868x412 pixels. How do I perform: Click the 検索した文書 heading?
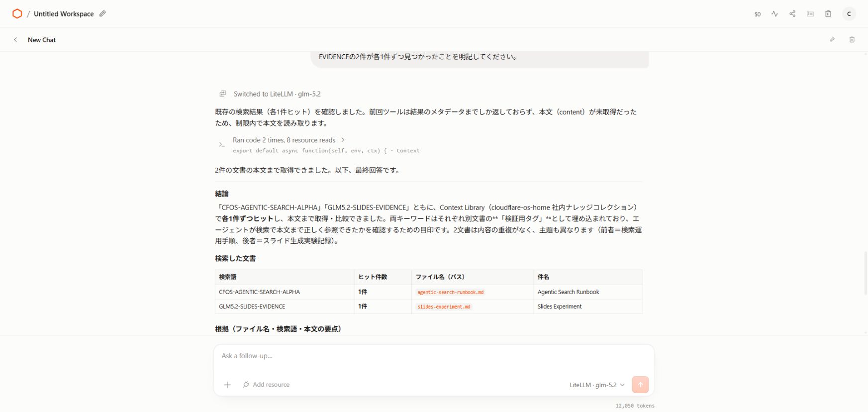(x=235, y=258)
